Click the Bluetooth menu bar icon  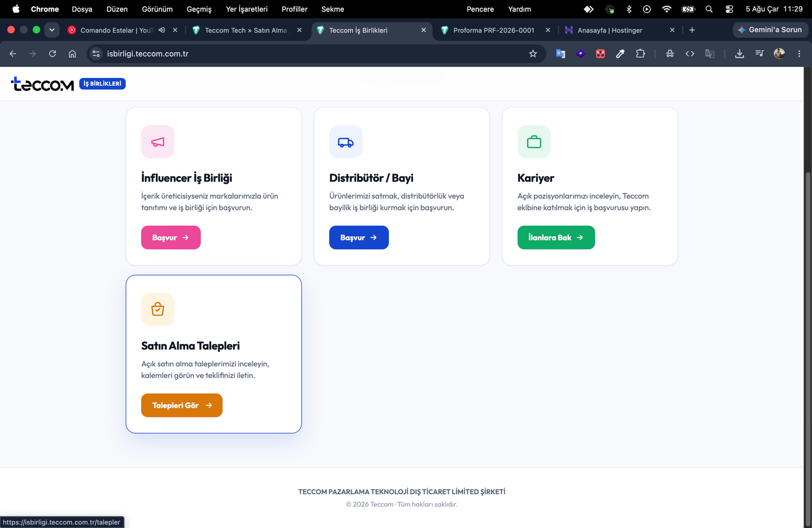pyautogui.click(x=629, y=9)
